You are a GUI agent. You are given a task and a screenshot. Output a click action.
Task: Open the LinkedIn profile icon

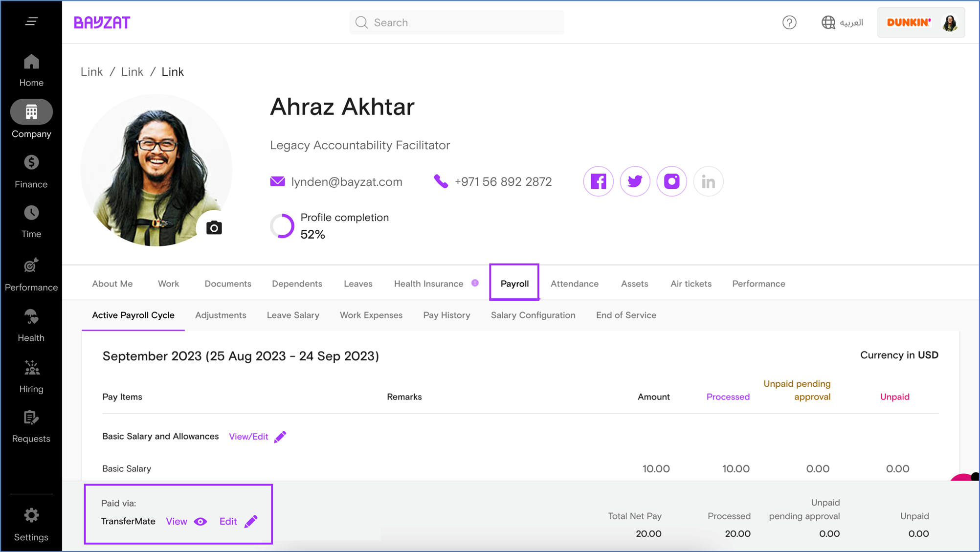point(708,181)
